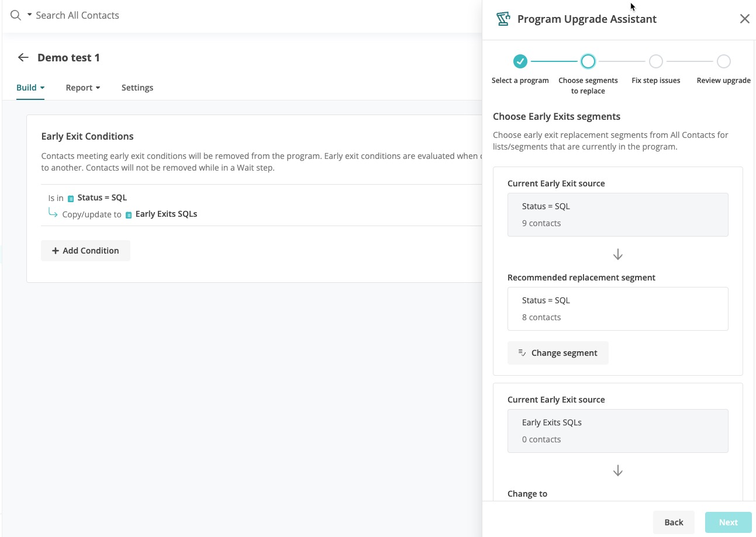Image resolution: width=756 pixels, height=537 pixels.
Task: Select the Early Exits SQLs 0 contacts box
Action: [618, 431]
